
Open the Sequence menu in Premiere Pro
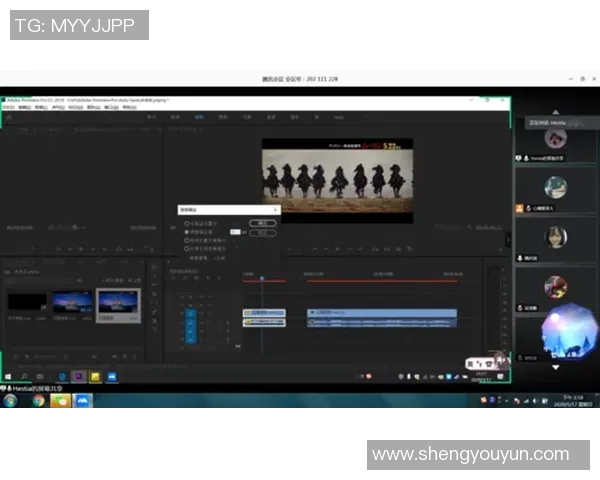[58, 107]
